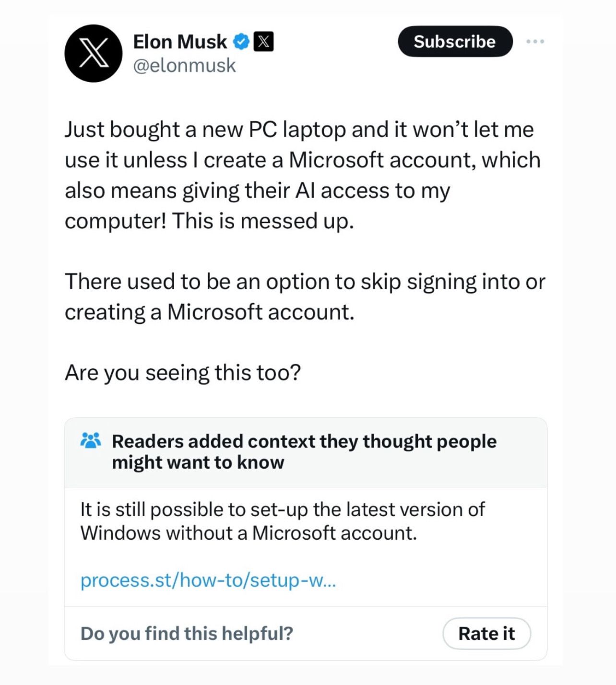Click the 'Just bought a new PC laptop' line
The image size is (616, 685).
(299, 130)
